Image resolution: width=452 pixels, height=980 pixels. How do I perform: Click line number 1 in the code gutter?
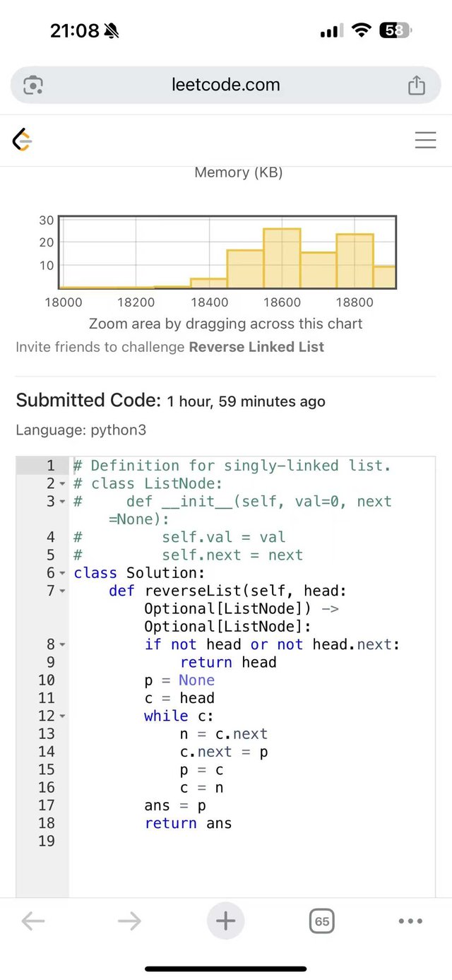[x=50, y=466]
